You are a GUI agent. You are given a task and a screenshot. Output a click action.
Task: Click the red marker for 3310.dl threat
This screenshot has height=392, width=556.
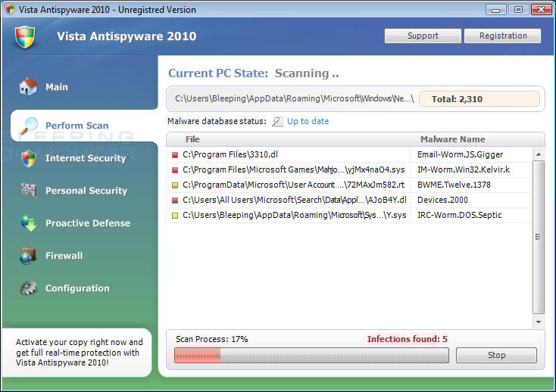coord(175,154)
